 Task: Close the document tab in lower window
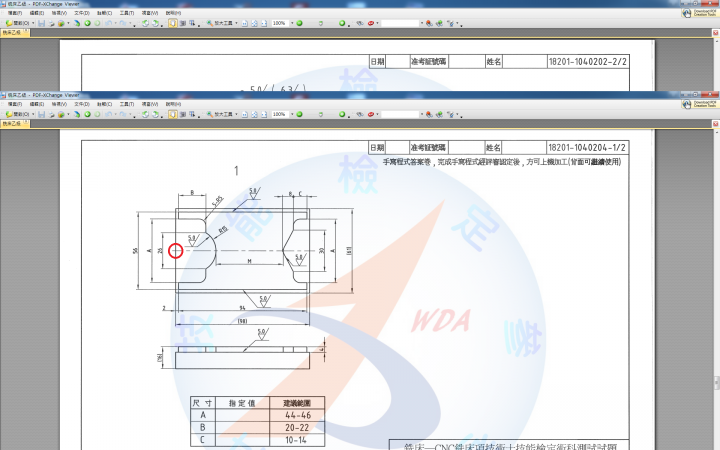pyautogui.click(x=26, y=123)
